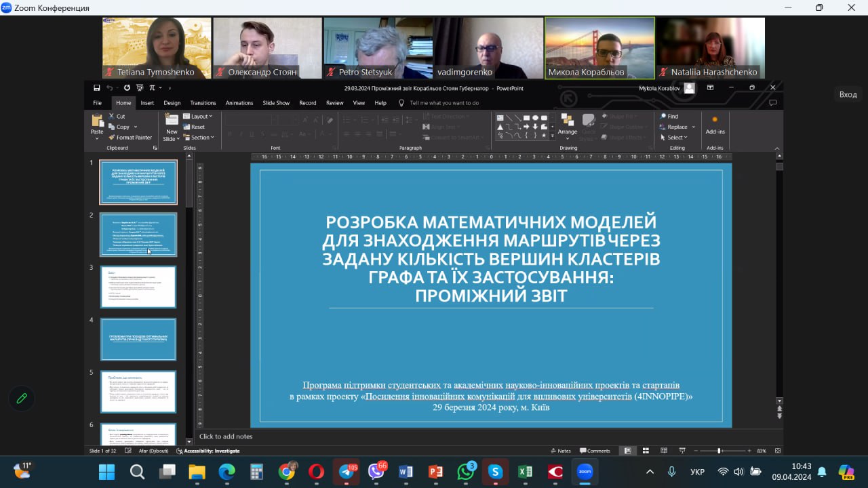Toggle Comments pane in status bar
Image resolution: width=868 pixels, height=488 pixels.
(595, 451)
